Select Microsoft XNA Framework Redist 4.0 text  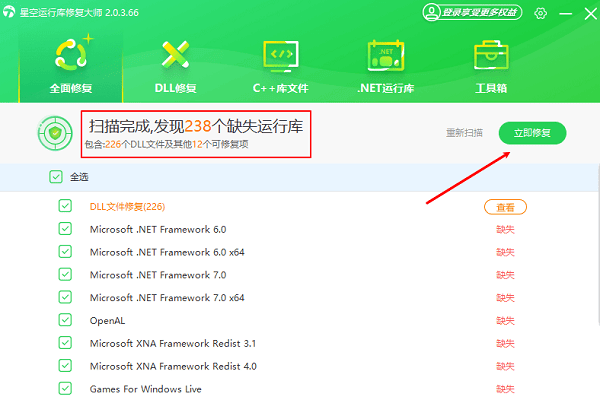[x=173, y=366]
